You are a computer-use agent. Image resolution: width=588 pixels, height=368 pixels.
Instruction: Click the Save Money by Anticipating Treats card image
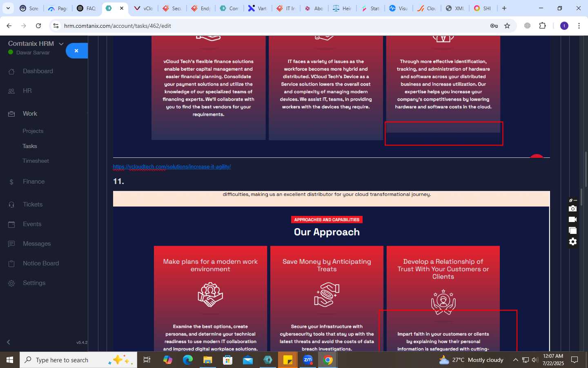(x=327, y=295)
